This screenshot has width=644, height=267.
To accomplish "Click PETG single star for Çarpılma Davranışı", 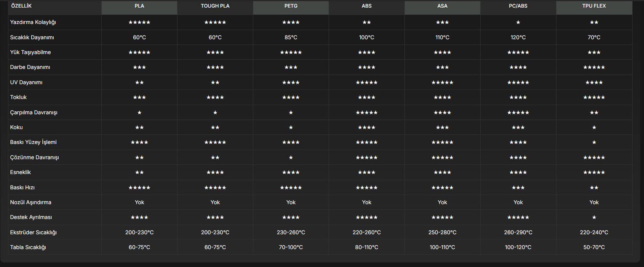I will 291,112.
